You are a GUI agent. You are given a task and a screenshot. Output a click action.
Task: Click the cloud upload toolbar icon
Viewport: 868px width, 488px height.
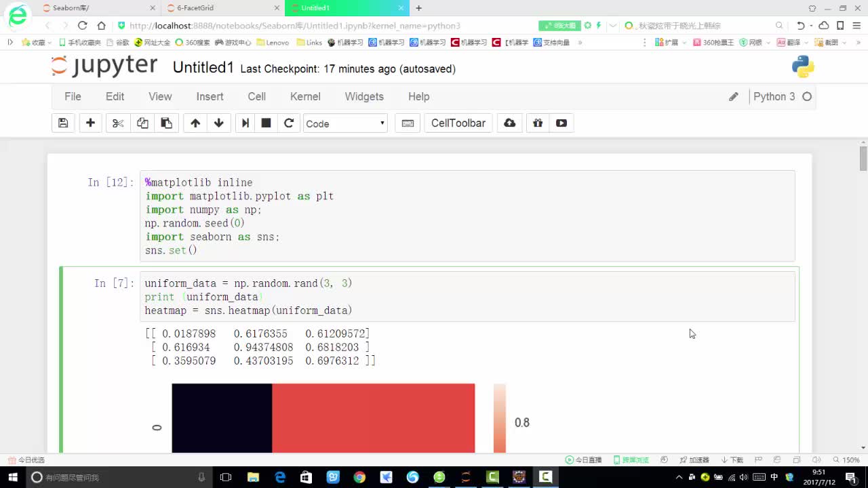(510, 123)
